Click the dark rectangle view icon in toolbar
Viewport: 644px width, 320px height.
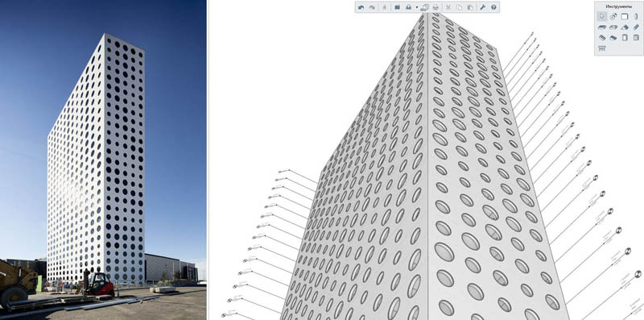pos(397,7)
